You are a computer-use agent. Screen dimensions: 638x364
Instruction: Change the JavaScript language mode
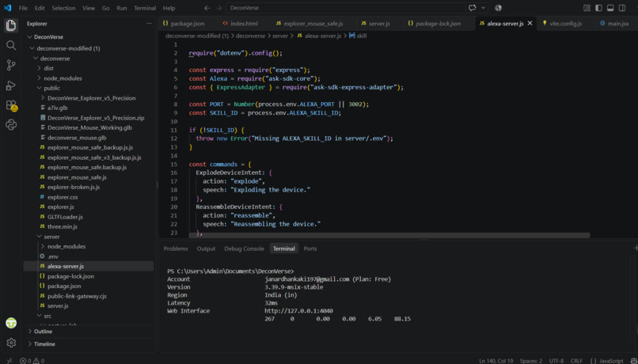tap(611, 361)
